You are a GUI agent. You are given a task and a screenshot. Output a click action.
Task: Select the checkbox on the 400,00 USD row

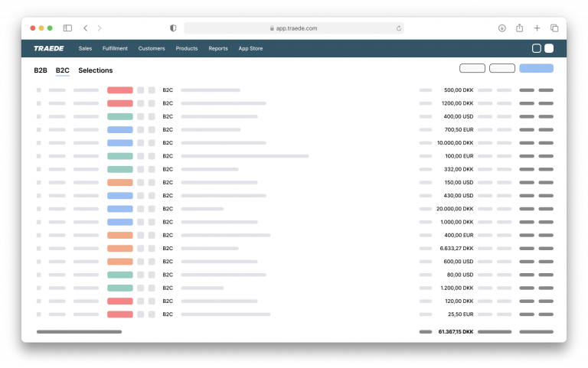[38, 116]
